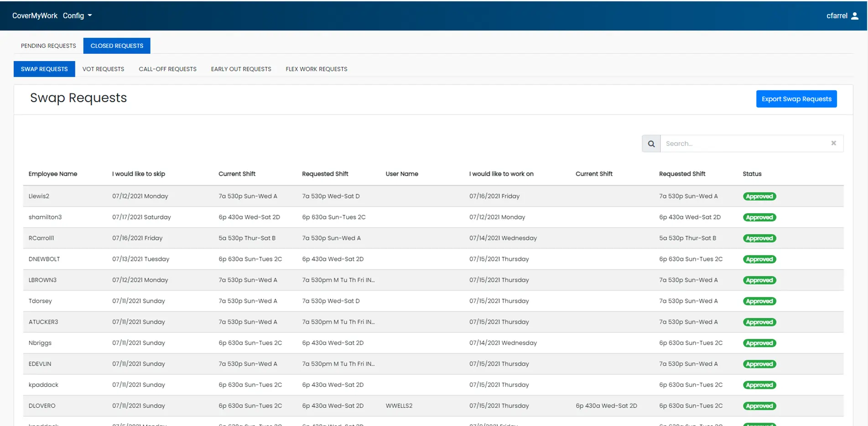This screenshot has height=426, width=868.
Task: Select the LBROWN3 employee name
Action: pos(42,280)
